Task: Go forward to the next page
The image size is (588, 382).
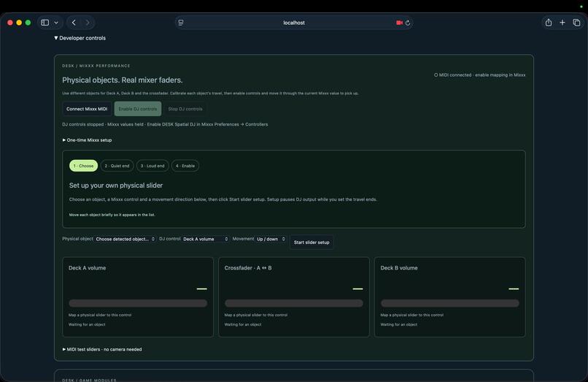Action: pos(88,23)
